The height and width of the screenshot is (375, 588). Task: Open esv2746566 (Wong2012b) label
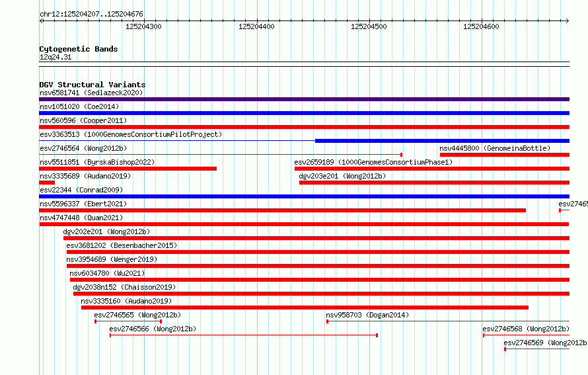pyautogui.click(x=153, y=329)
